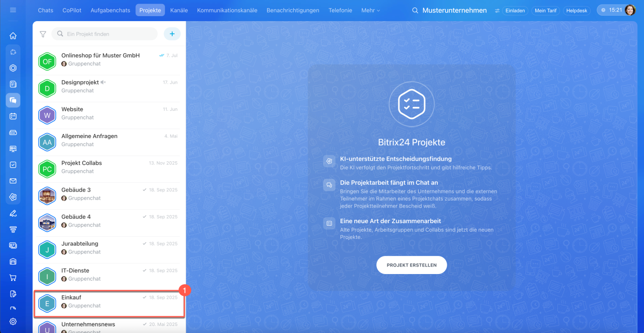Click the green D avatar of Designprojekt
This screenshot has width=644, height=333.
[x=47, y=88]
